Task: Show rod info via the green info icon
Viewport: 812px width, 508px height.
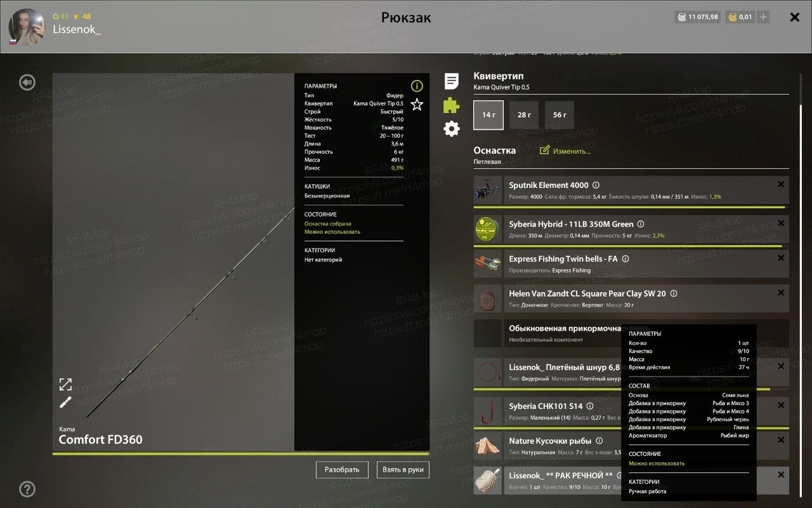Action: tap(417, 86)
